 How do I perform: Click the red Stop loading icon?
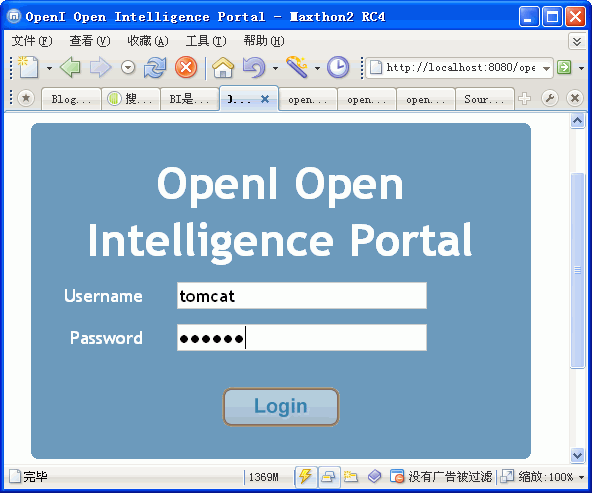[x=186, y=68]
